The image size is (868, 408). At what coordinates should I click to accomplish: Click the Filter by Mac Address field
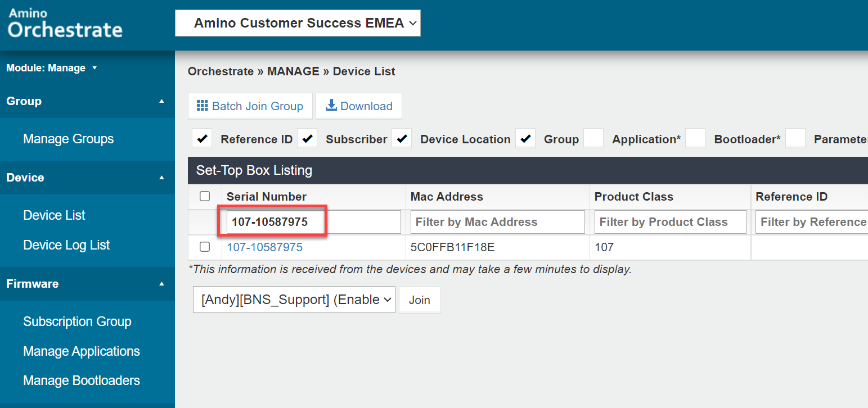(x=498, y=222)
